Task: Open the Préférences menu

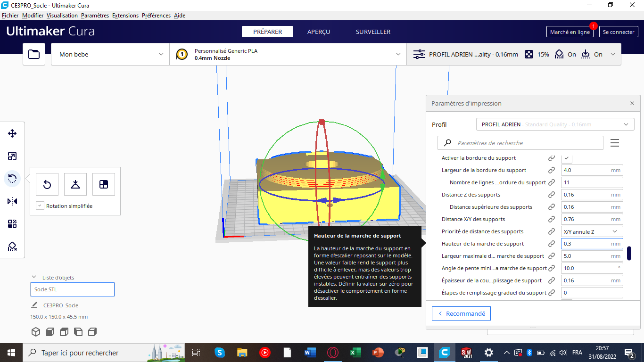Action: click(x=156, y=16)
